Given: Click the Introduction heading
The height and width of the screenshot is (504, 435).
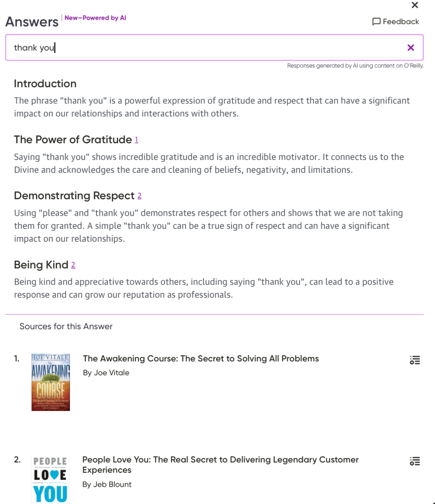Looking at the screenshot, I should point(45,84).
